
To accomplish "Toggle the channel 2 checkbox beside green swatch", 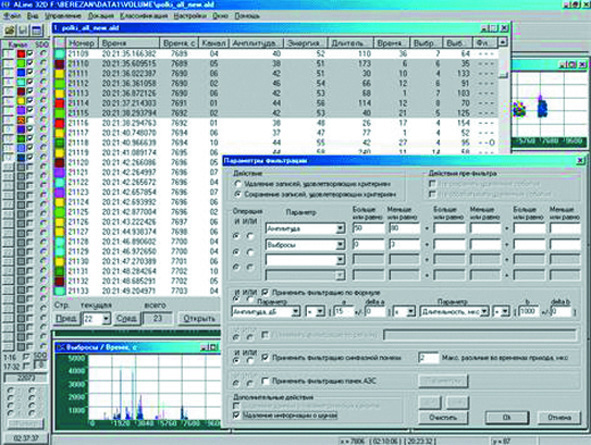I will (x=30, y=63).
